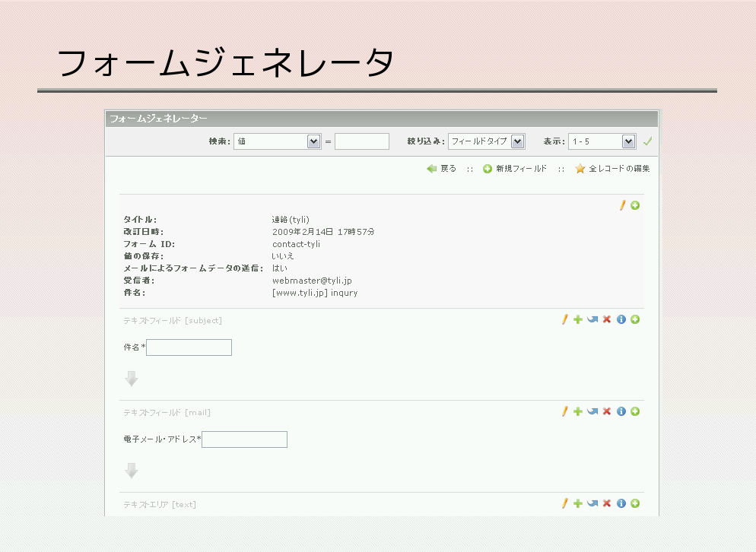Delete the mail field with the red X icon
The width and height of the screenshot is (756, 552).
point(607,411)
